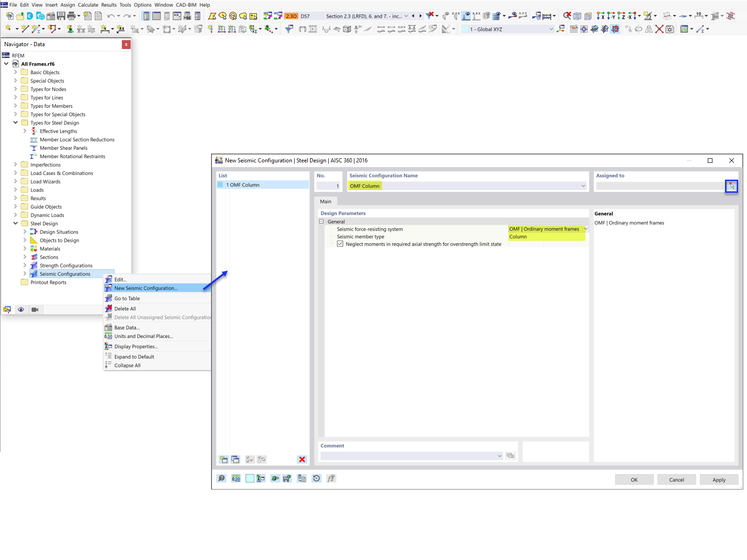
Task: Click the Redo arrow in toolbar
Action: click(x=127, y=16)
